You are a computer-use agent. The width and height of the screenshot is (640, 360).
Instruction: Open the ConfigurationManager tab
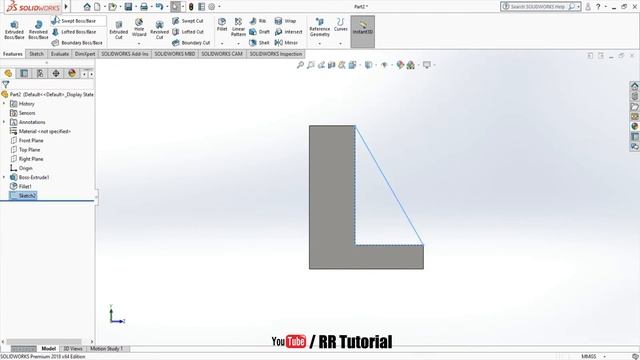tap(40, 73)
